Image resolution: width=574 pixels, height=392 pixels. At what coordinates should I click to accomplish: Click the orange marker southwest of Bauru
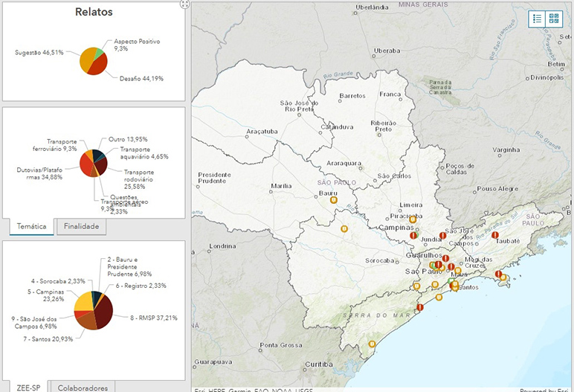(344, 228)
